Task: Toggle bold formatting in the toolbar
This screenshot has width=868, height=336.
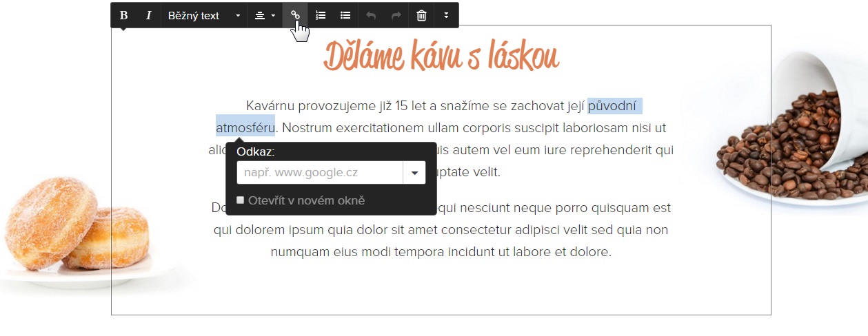Action: tap(123, 15)
